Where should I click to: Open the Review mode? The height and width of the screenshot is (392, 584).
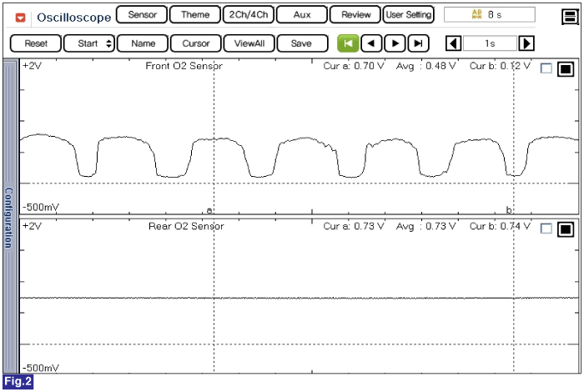coord(355,15)
